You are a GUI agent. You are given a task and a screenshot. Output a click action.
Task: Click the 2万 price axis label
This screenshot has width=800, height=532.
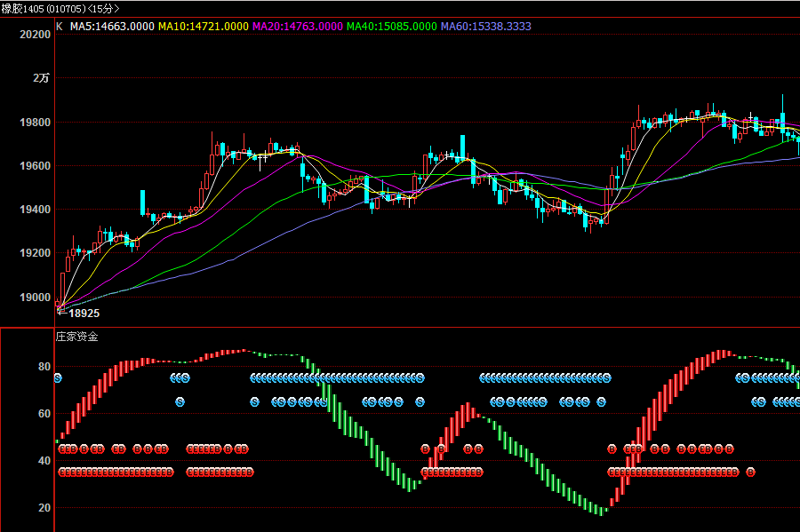(41, 78)
